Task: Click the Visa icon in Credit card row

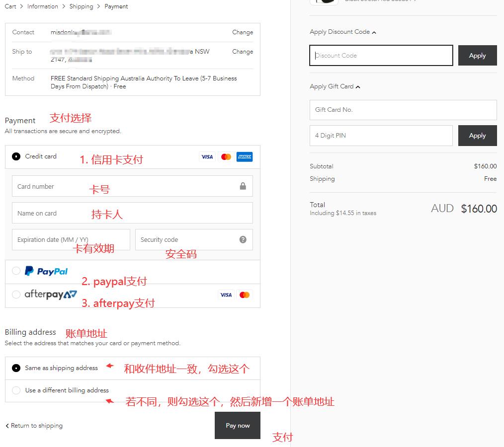Action: point(207,157)
